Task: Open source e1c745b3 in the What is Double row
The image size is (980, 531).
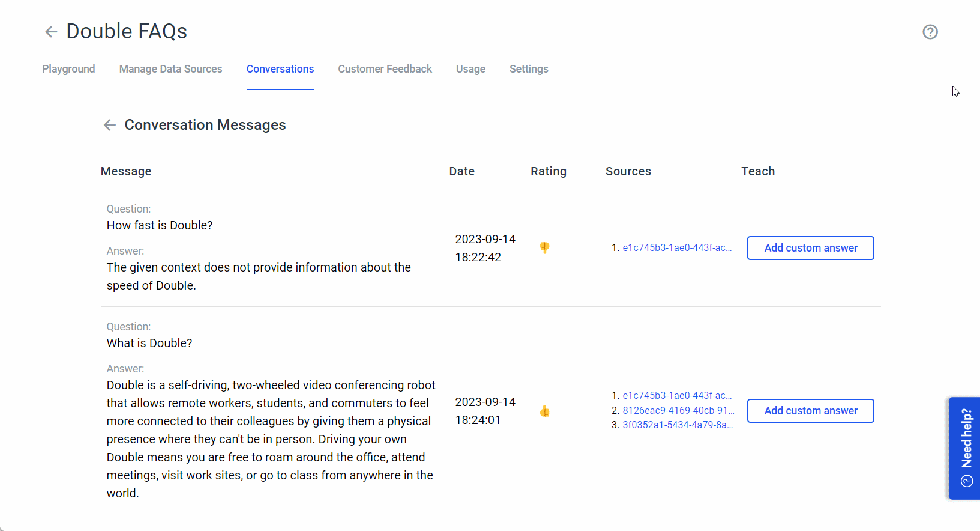Action: [677, 395]
